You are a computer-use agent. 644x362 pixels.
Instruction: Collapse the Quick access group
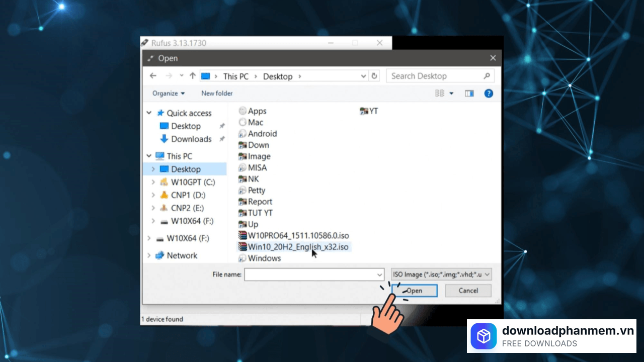tap(149, 113)
